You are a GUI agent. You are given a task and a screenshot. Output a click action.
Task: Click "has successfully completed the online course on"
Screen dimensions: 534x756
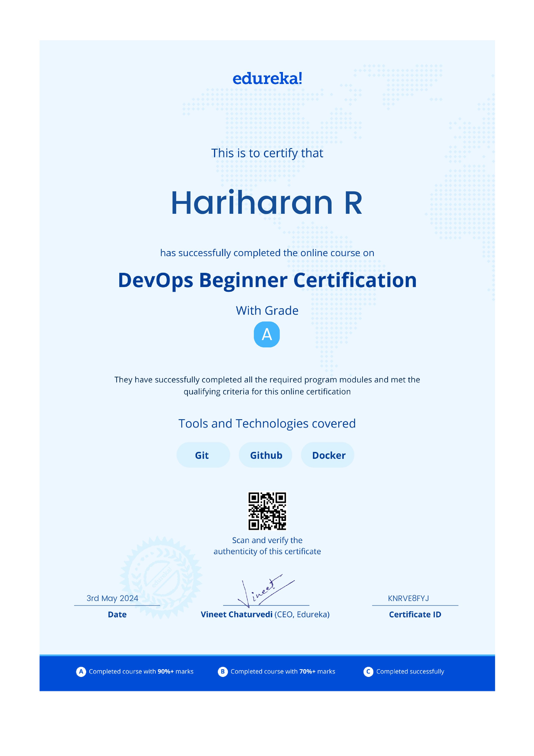[267, 253]
